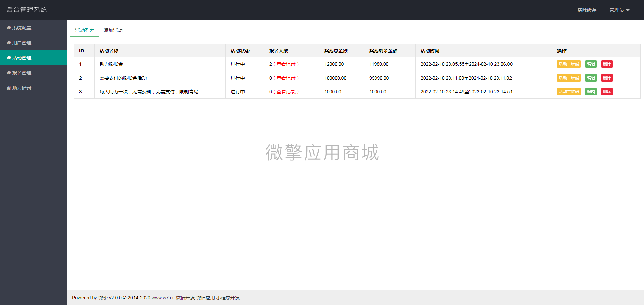View 查看记录 for 助力膨胀金
Screen dimensions: 644x305
(x=286, y=64)
